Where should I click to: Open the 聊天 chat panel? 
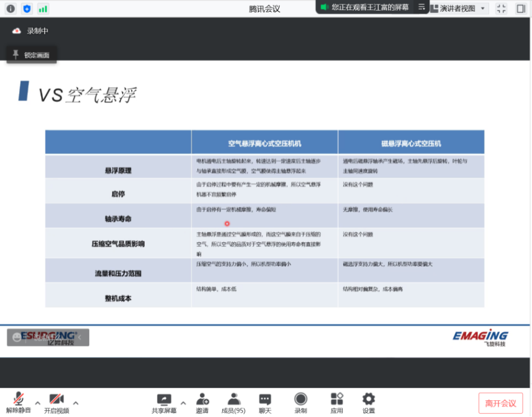(x=265, y=403)
